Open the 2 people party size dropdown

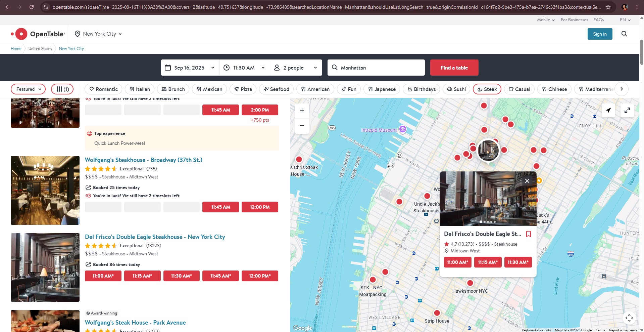296,68
